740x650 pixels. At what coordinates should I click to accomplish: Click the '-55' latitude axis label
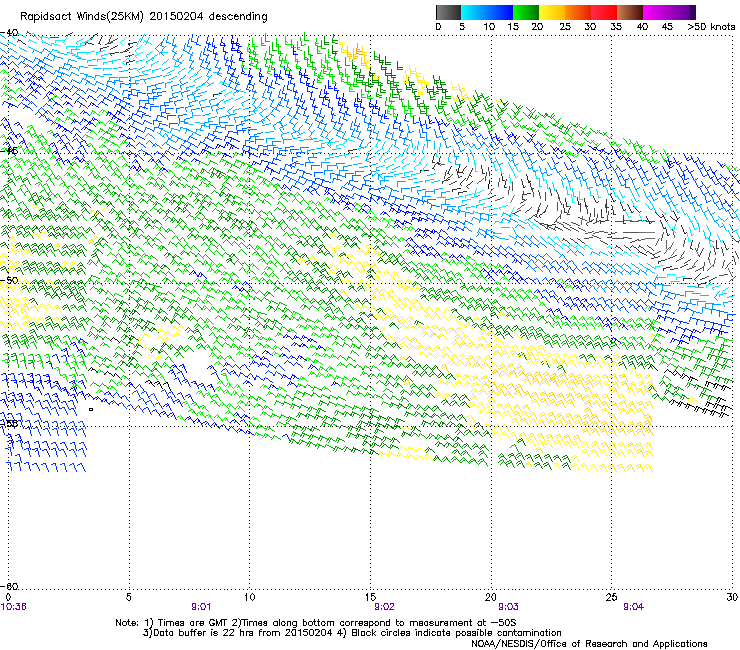click(x=9, y=423)
